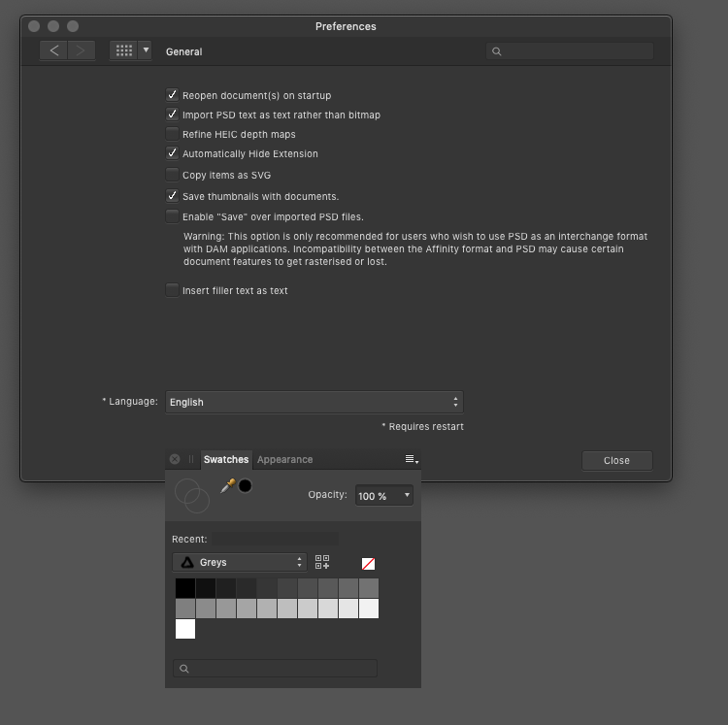Open the Opacity 100 % dropdown
The width and height of the screenshot is (728, 725).
point(384,495)
